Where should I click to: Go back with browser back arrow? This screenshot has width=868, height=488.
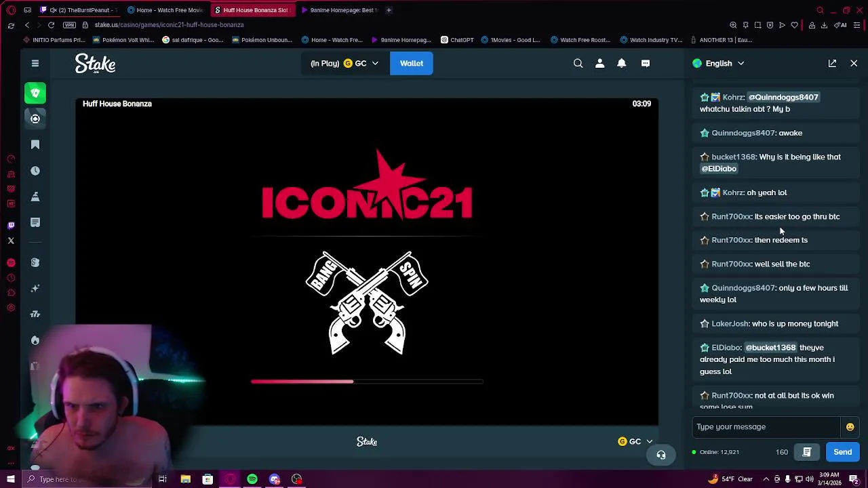click(27, 25)
